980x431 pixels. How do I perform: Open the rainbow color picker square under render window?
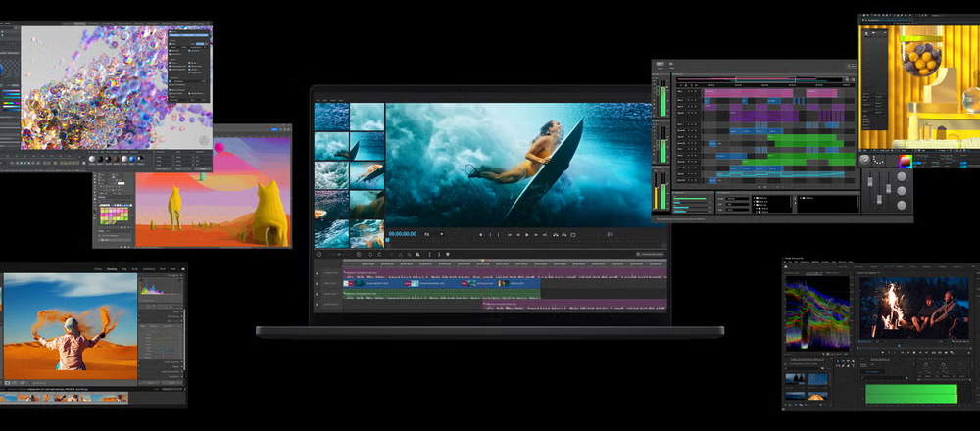(x=906, y=162)
